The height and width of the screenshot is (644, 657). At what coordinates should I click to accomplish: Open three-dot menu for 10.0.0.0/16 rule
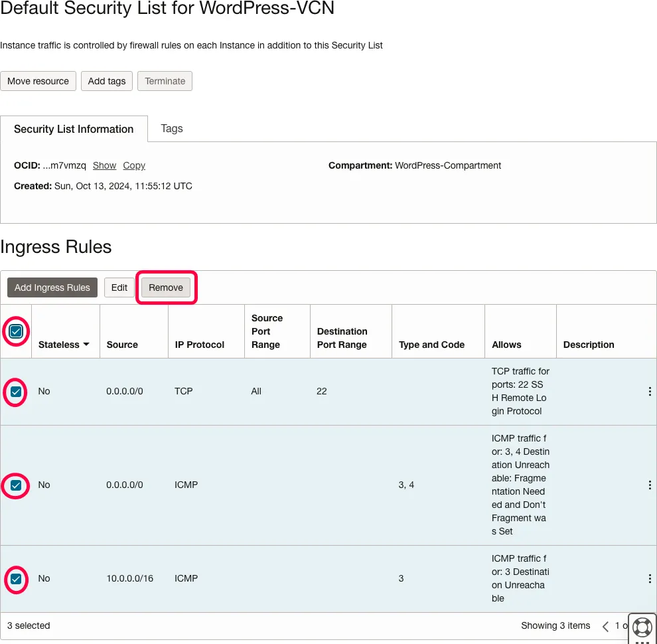pos(650,579)
